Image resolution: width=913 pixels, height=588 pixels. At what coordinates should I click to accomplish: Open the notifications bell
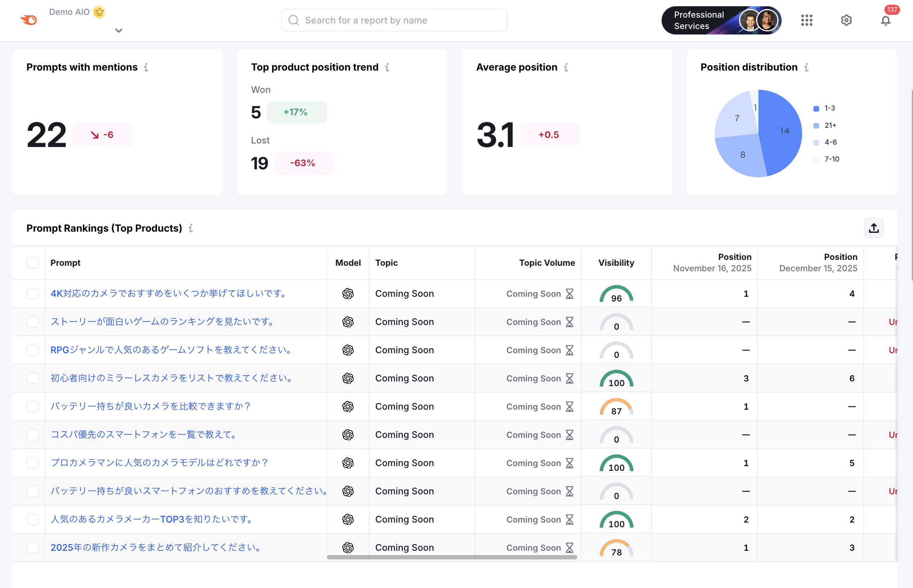tap(886, 20)
